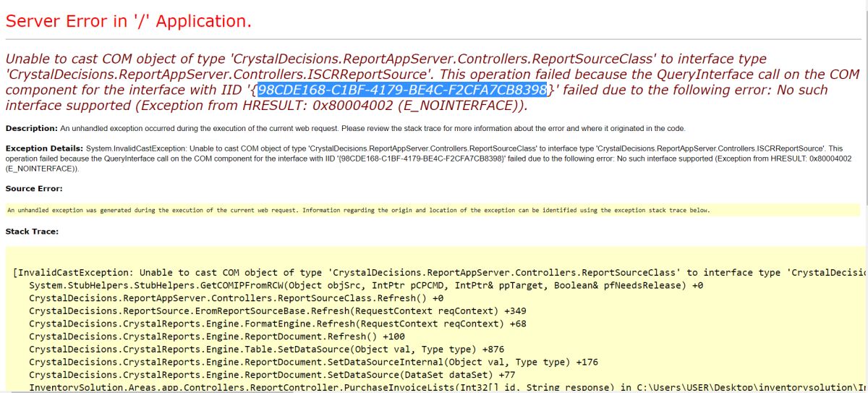Click the ReportDocument.Refresh() +100 stack line

(217, 337)
